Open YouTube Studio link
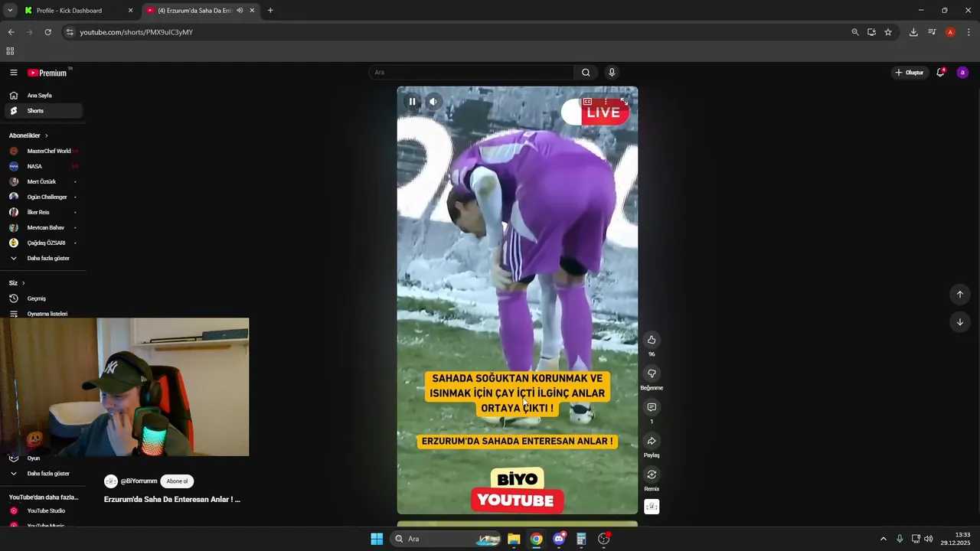The width and height of the screenshot is (980, 551). 43,510
